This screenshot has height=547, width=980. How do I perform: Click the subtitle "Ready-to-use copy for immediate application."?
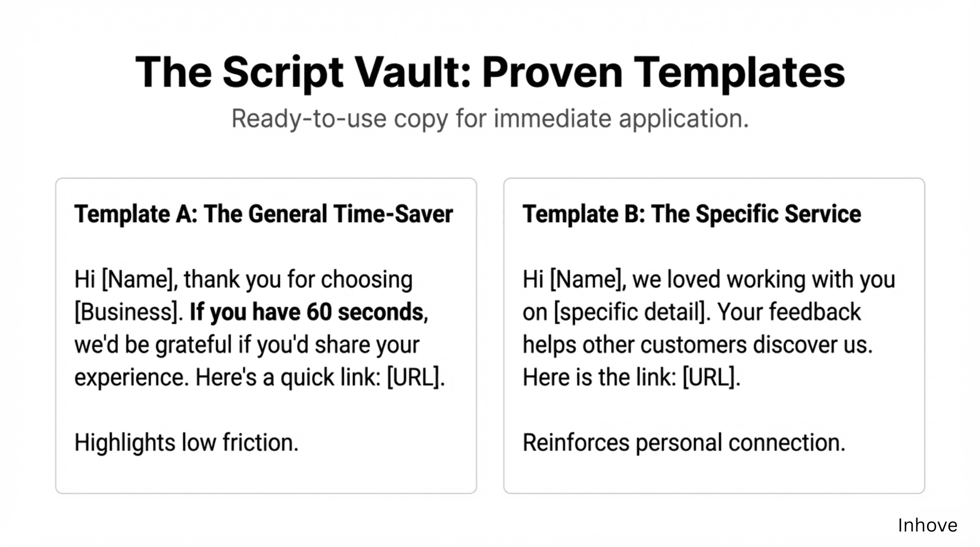489,119
